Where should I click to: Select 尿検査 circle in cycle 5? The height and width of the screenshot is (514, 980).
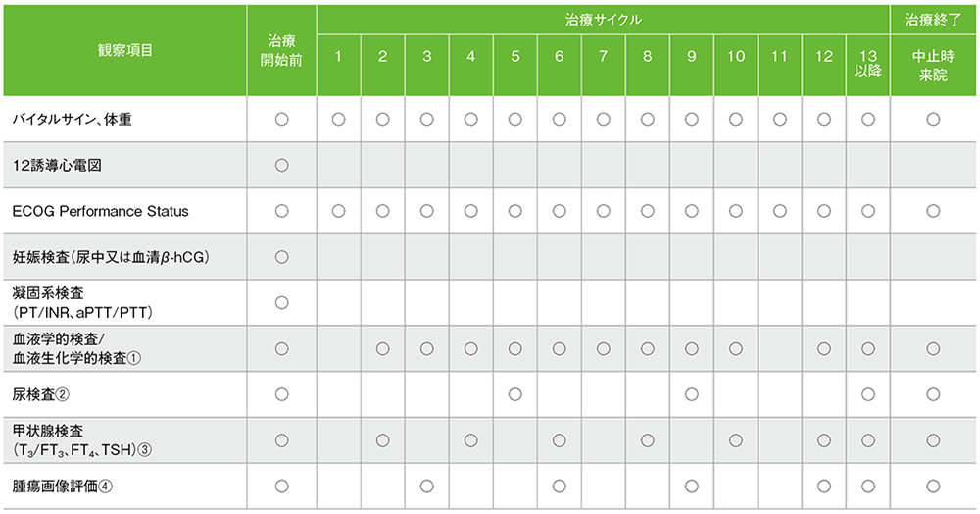coord(514,393)
